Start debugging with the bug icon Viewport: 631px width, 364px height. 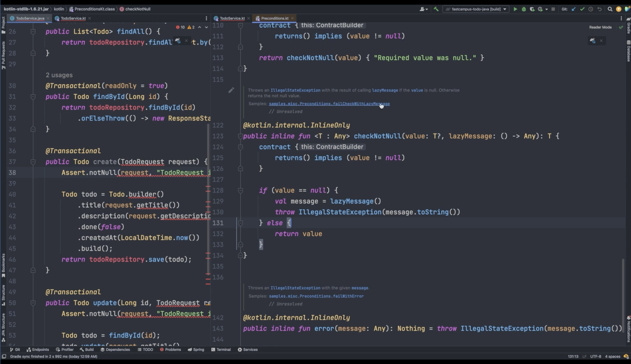[x=524, y=9]
